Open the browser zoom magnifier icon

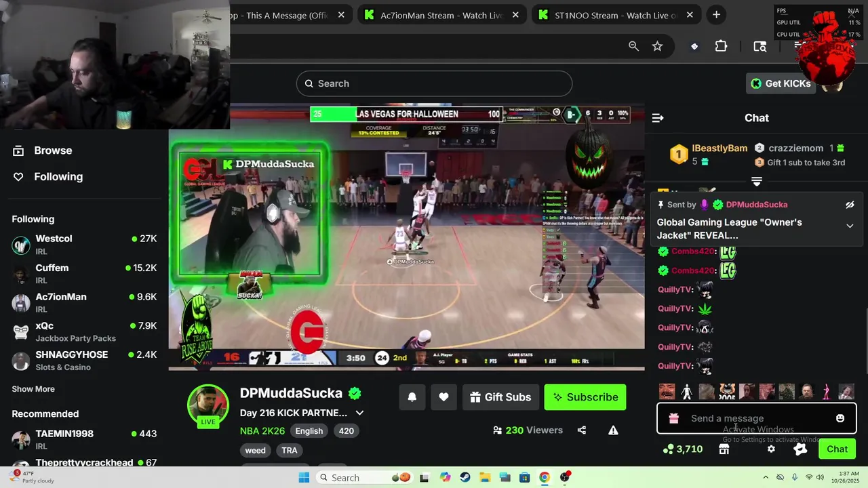coord(633,46)
